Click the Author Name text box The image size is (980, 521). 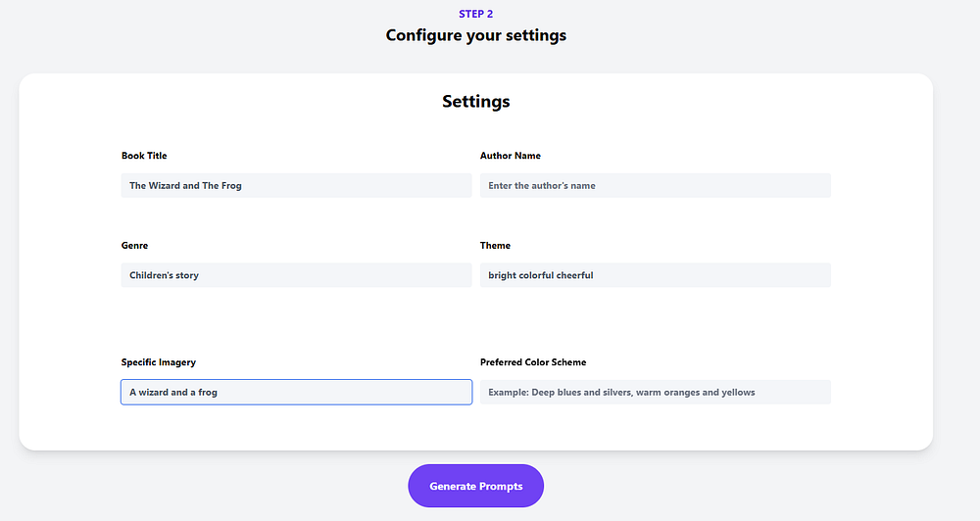655,185
